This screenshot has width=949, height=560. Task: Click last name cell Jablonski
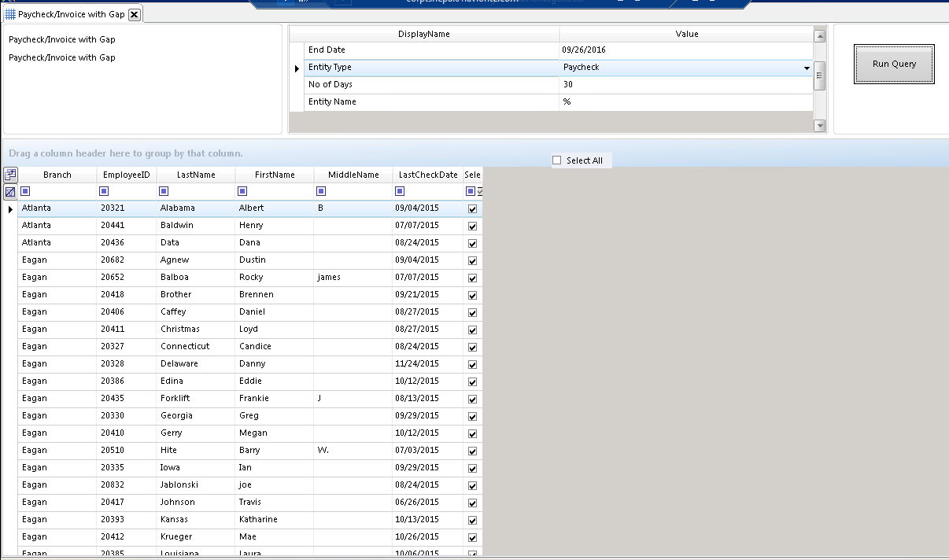[196, 484]
